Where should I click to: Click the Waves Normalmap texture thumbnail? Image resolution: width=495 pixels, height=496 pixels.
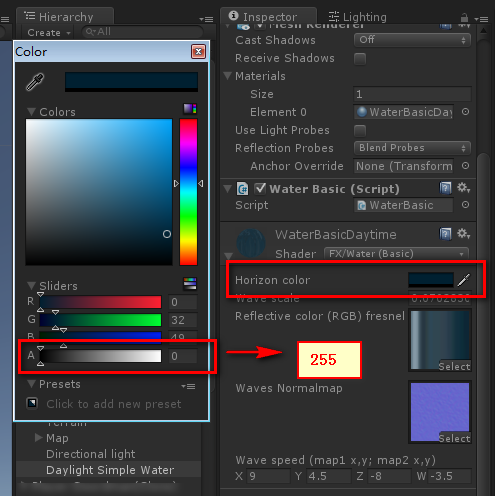tap(440, 412)
